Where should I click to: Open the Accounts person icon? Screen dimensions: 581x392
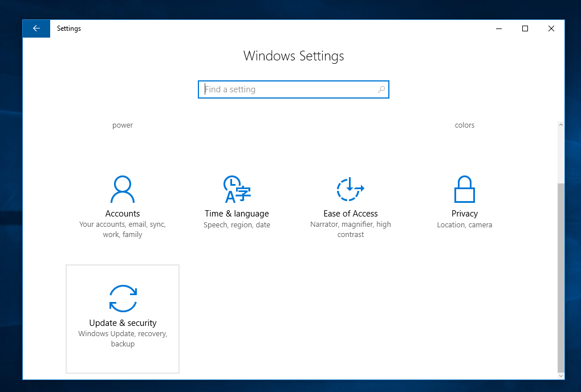pos(123,189)
